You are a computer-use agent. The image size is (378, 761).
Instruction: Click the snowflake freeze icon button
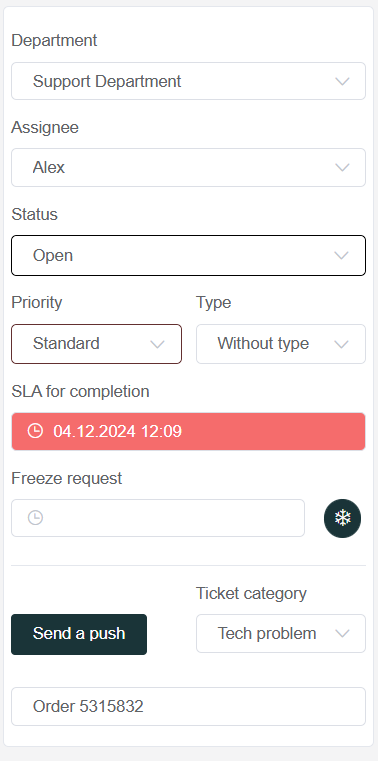(342, 518)
